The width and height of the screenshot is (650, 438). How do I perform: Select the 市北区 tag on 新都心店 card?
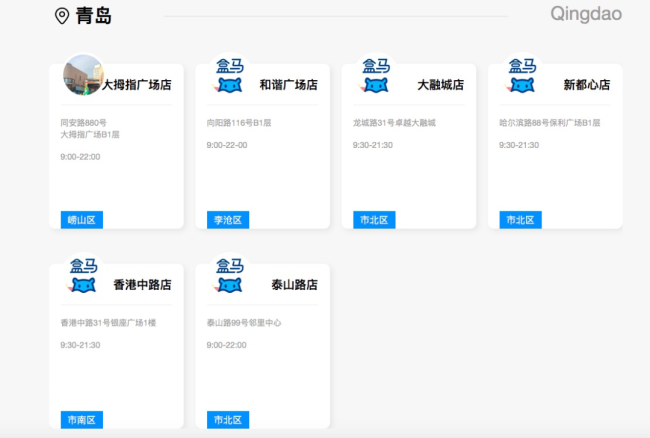click(521, 220)
